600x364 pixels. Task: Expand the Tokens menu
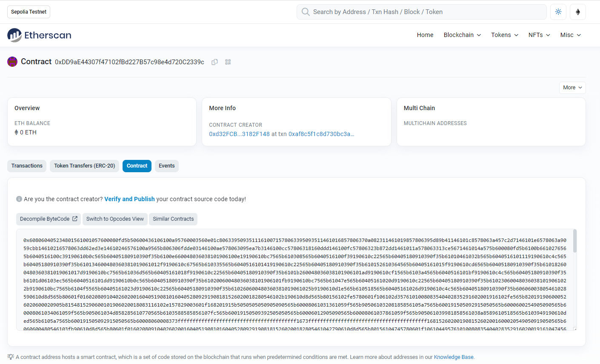tap(505, 35)
